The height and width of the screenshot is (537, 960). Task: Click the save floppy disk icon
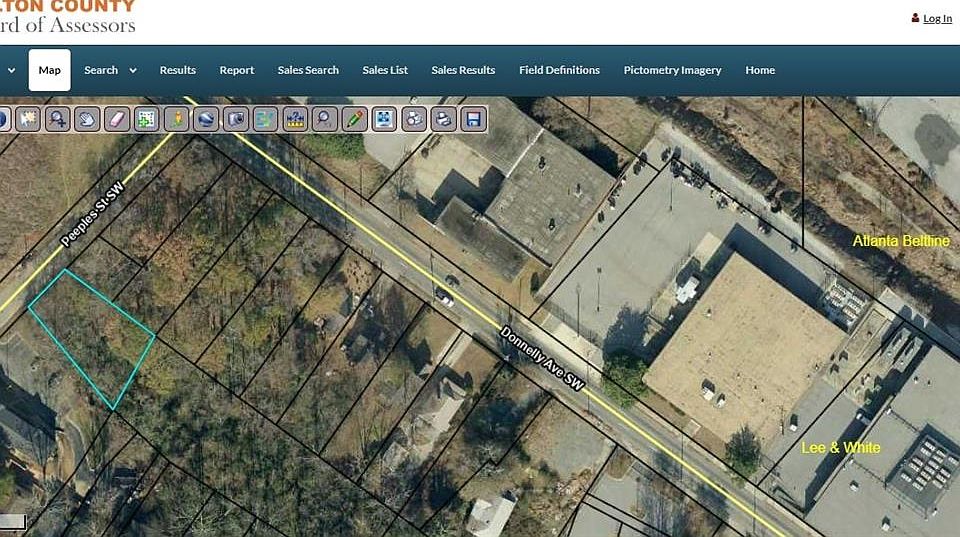point(473,119)
